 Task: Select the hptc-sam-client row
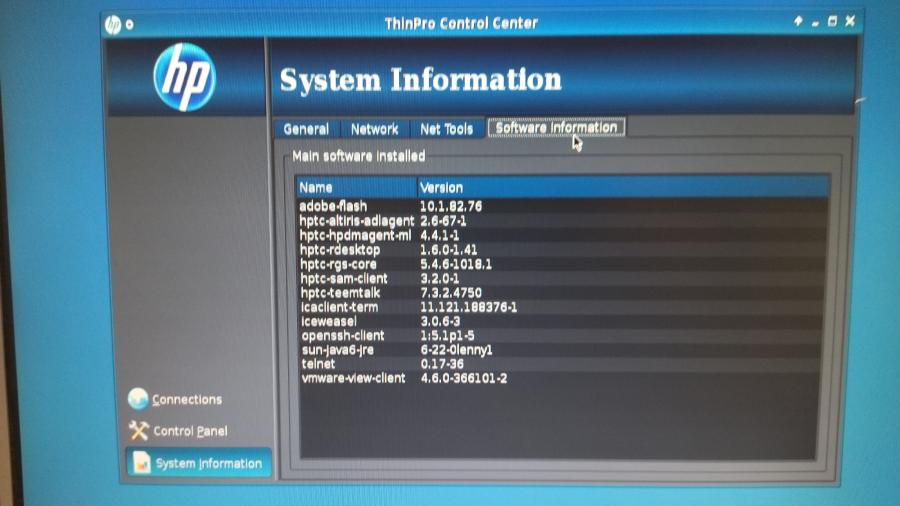point(562,278)
